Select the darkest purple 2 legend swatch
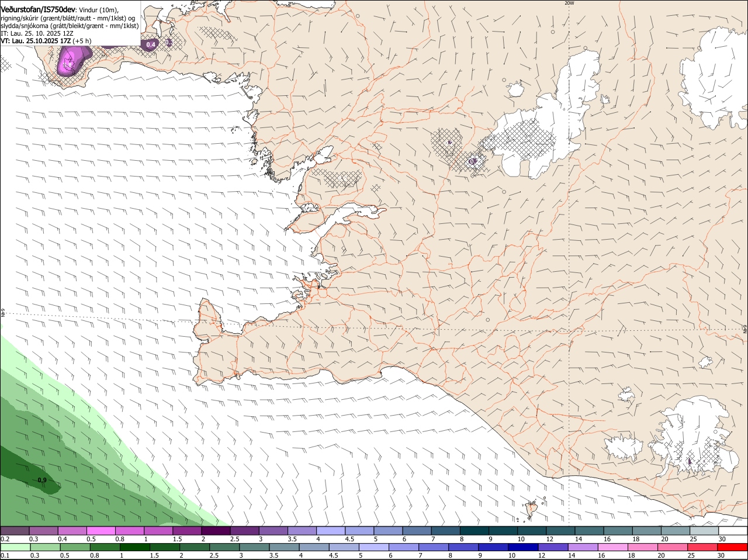This screenshot has height=560, width=748. (216, 530)
